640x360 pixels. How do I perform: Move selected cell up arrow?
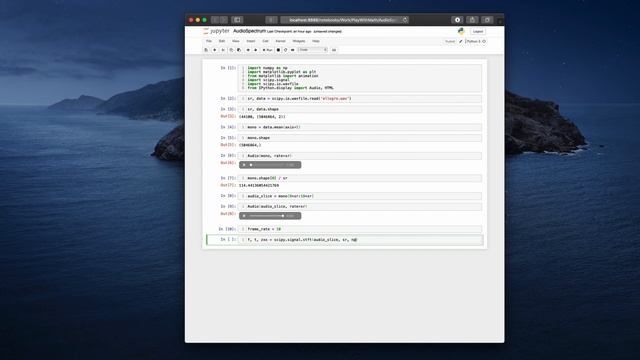click(248, 50)
